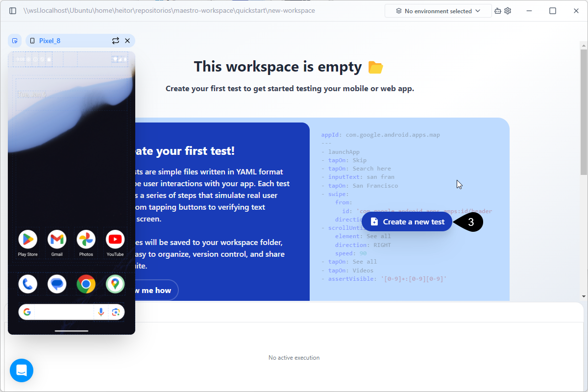Tap the microphone icon in Google search bar
The image size is (588, 392).
click(101, 312)
